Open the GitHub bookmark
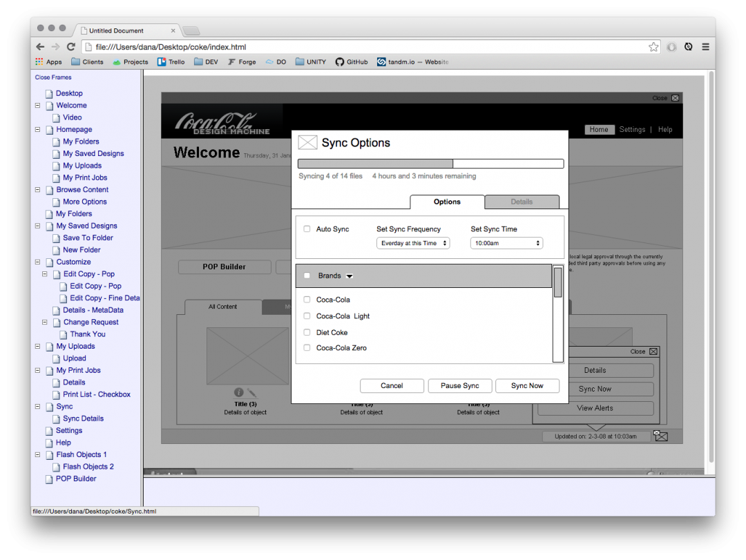Screen dimensions: 746x560 point(352,62)
